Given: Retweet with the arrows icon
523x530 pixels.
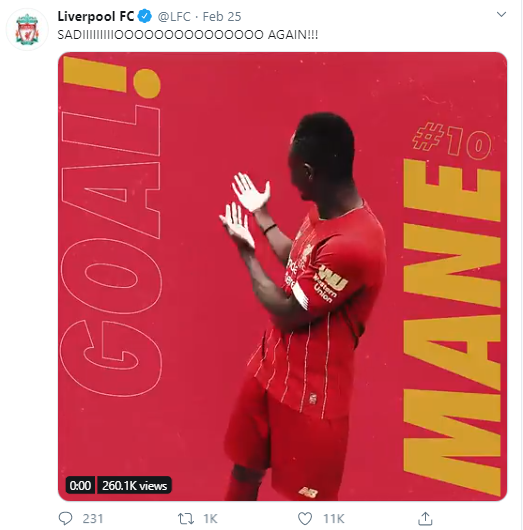Looking at the screenshot, I should click(186, 518).
